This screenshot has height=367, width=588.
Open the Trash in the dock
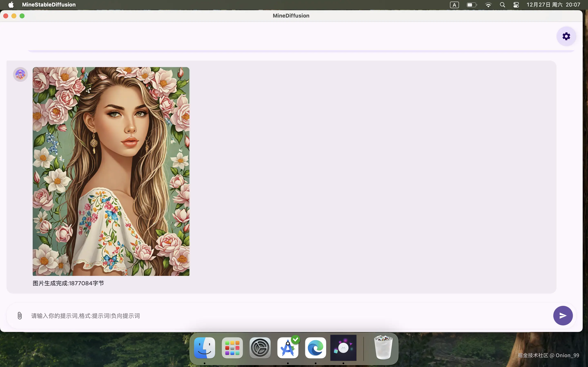(x=383, y=348)
